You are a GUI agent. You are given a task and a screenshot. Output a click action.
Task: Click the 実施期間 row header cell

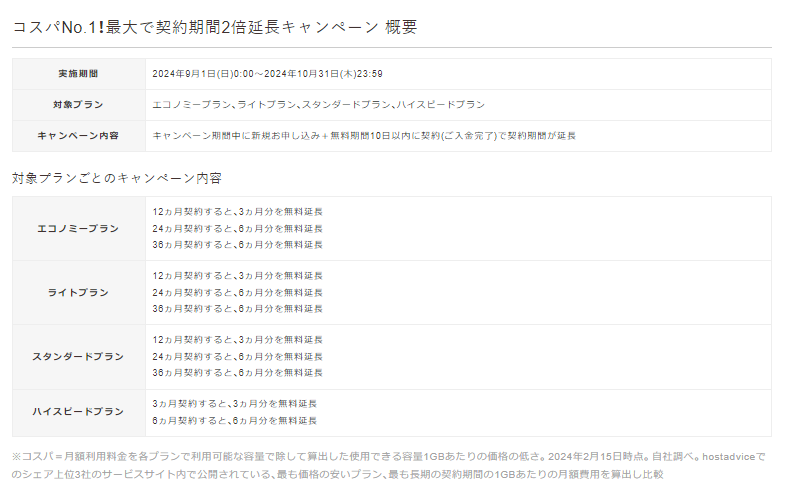(79, 74)
